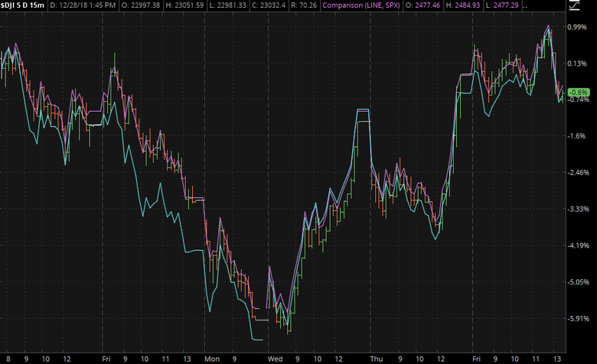Screen dimensions: 597x364
Task: Click the date readout 12/28/18 1:45 PM
Action: 83,5
